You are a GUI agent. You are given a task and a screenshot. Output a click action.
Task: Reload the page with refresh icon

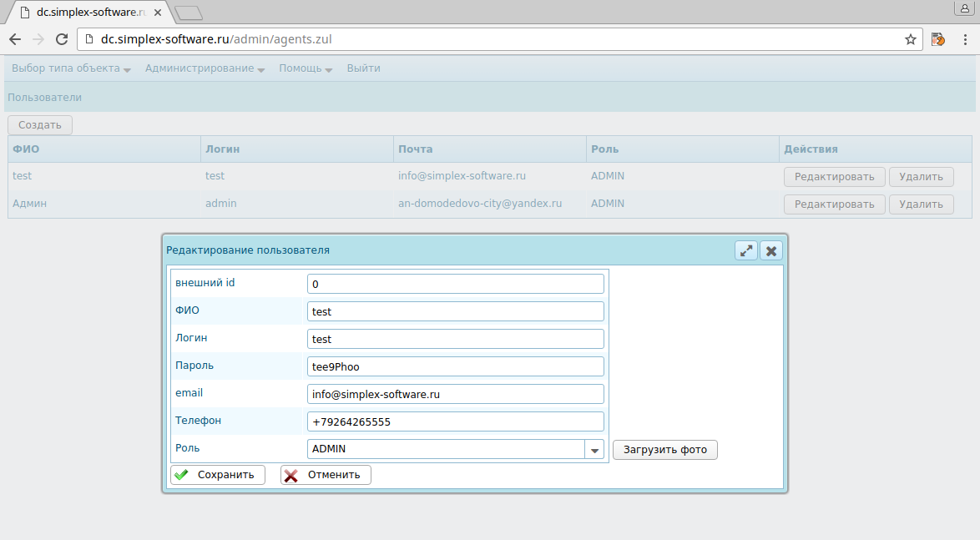pyautogui.click(x=61, y=39)
